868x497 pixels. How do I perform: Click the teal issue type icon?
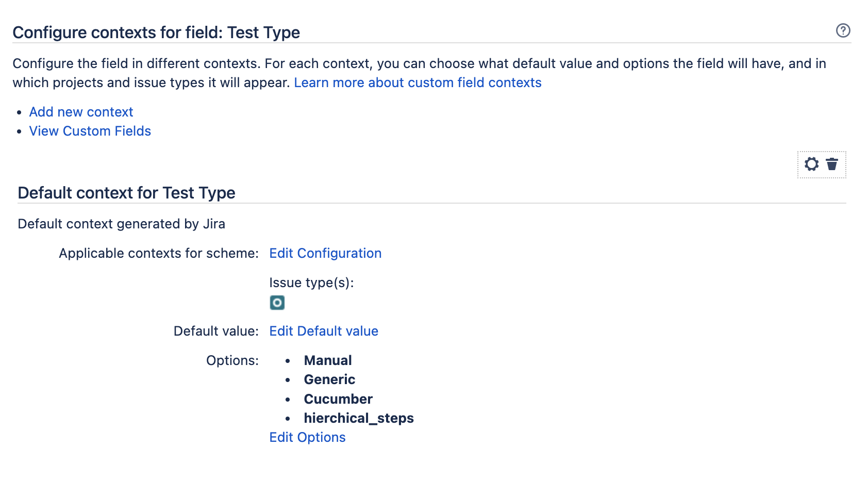(x=277, y=303)
